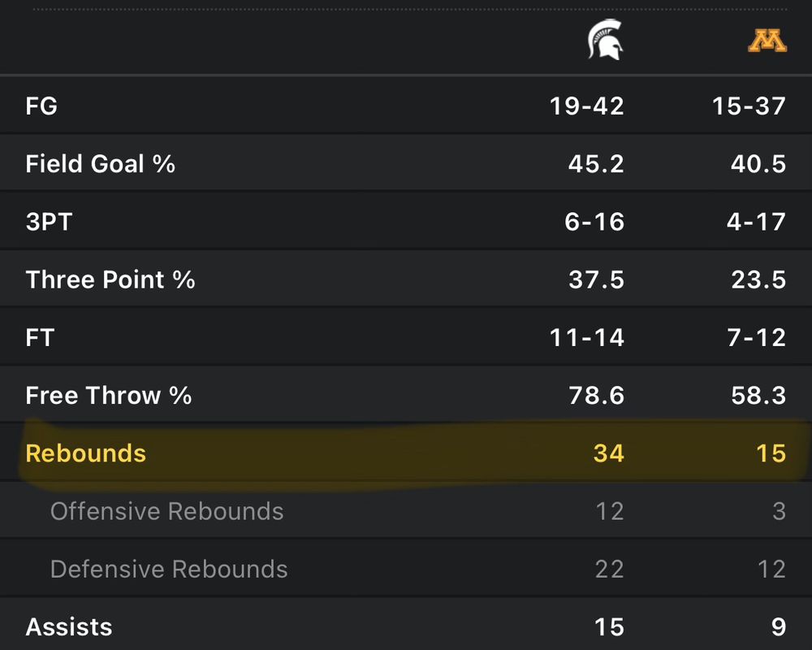Select Michigan State's 34 rebounds value
Image resolution: width=812 pixels, height=650 pixels.
pyautogui.click(x=608, y=453)
